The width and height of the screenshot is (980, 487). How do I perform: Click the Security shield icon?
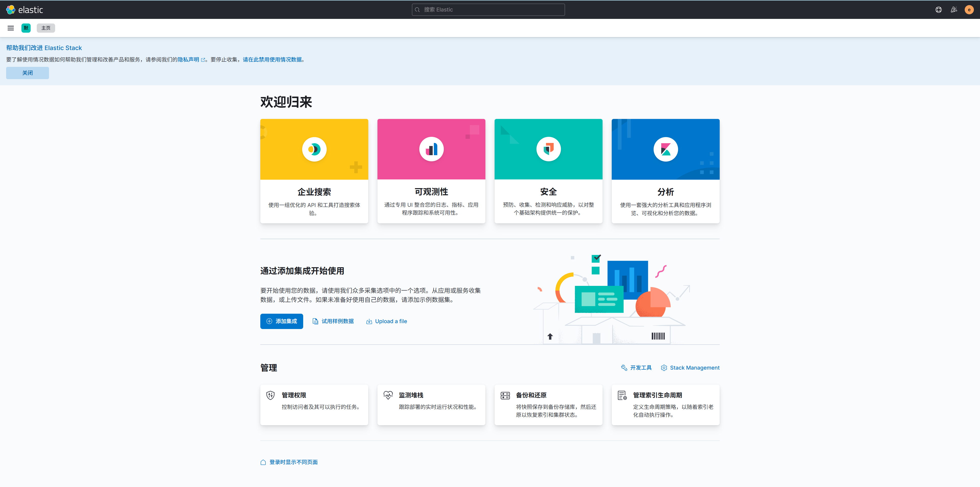(x=548, y=149)
